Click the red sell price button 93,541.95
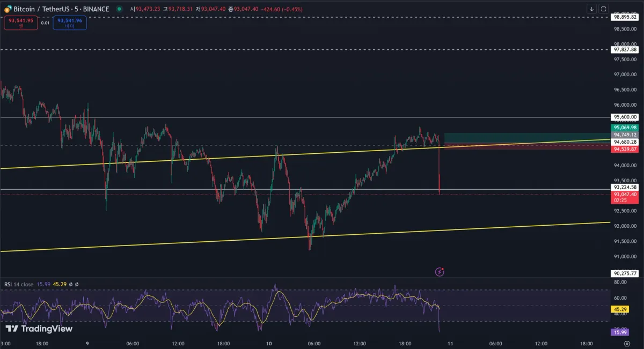 point(21,23)
